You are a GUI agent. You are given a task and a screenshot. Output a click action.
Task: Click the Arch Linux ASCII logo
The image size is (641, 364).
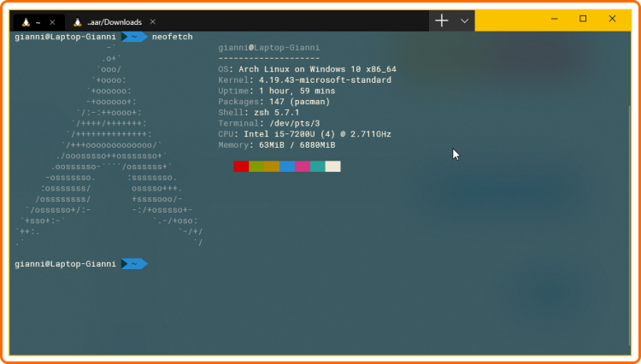coord(109,145)
